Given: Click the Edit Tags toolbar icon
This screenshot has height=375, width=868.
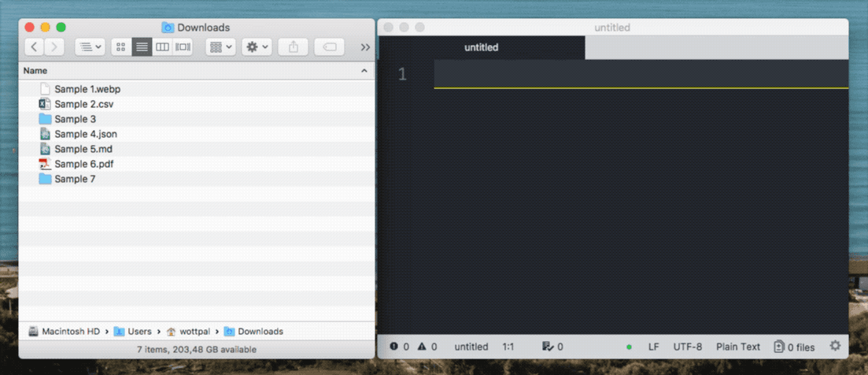Looking at the screenshot, I should pyautogui.click(x=330, y=47).
